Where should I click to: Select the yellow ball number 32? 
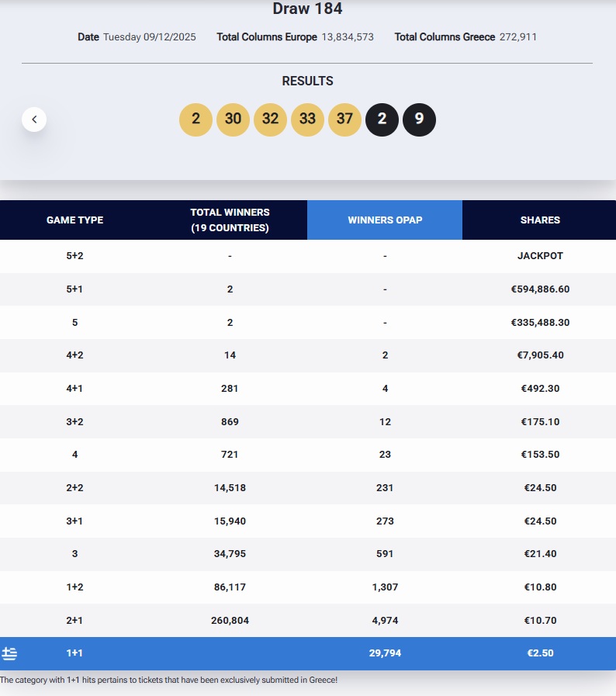[270, 119]
